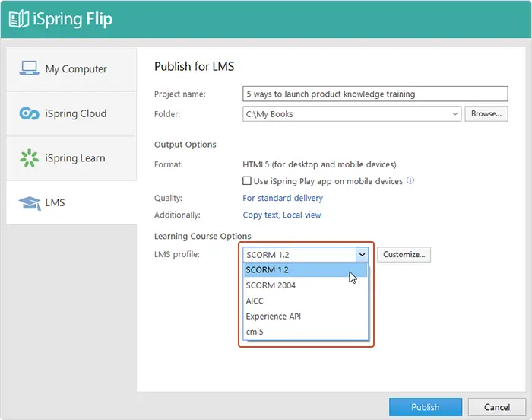Image resolution: width=532 pixels, height=420 pixels.
Task: Select SCORM 1.2 from the list
Action: (x=306, y=270)
